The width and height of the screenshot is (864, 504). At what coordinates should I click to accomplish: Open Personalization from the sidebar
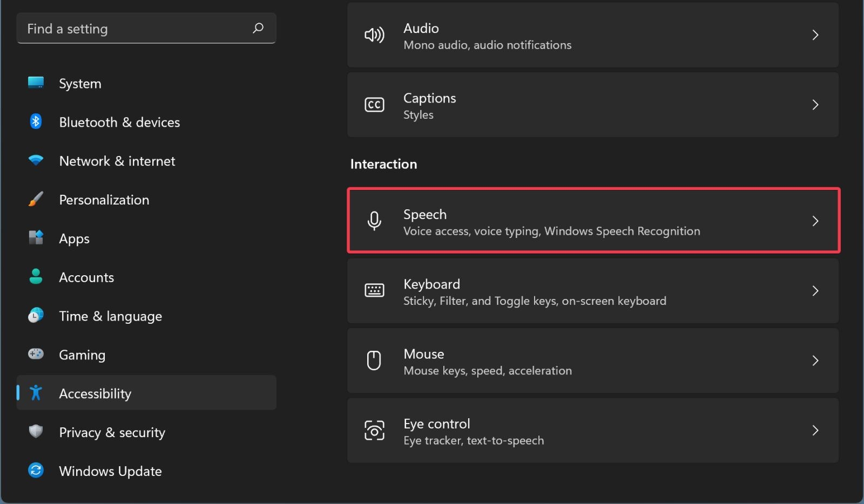click(104, 200)
